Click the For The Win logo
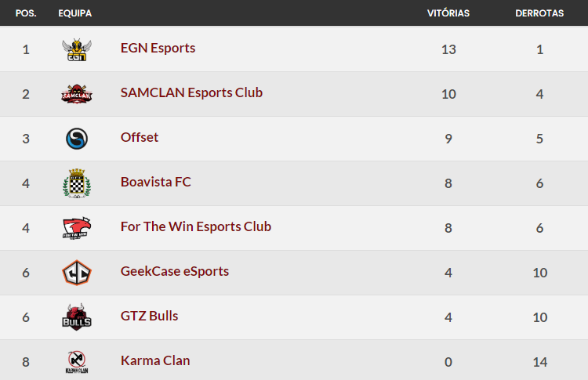The image size is (588, 380). pyautogui.click(x=77, y=228)
